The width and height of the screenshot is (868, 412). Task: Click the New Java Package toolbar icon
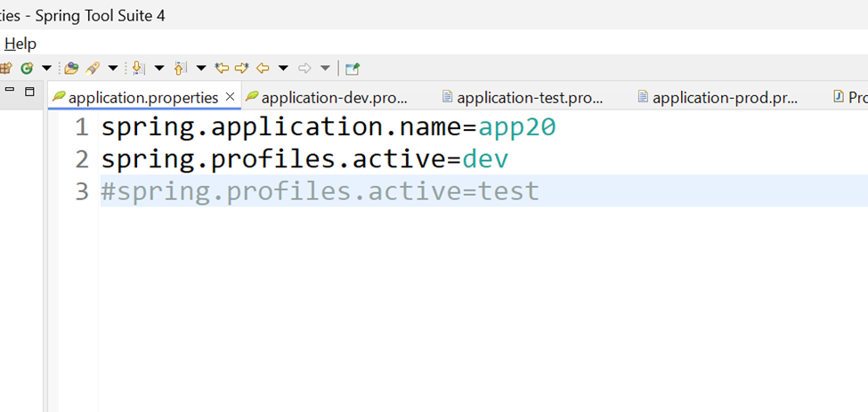click(x=5, y=69)
